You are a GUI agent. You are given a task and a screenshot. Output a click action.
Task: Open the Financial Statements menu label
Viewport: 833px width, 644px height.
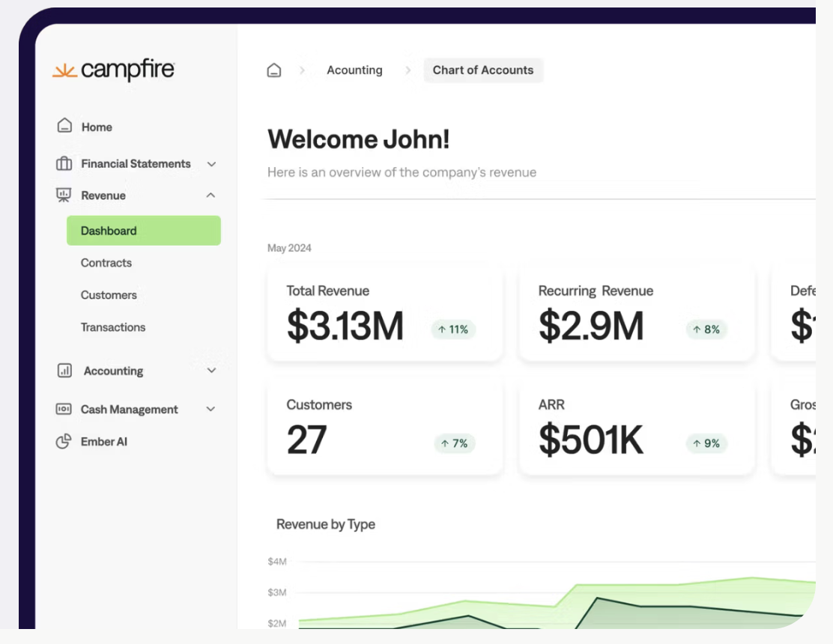[x=136, y=163]
